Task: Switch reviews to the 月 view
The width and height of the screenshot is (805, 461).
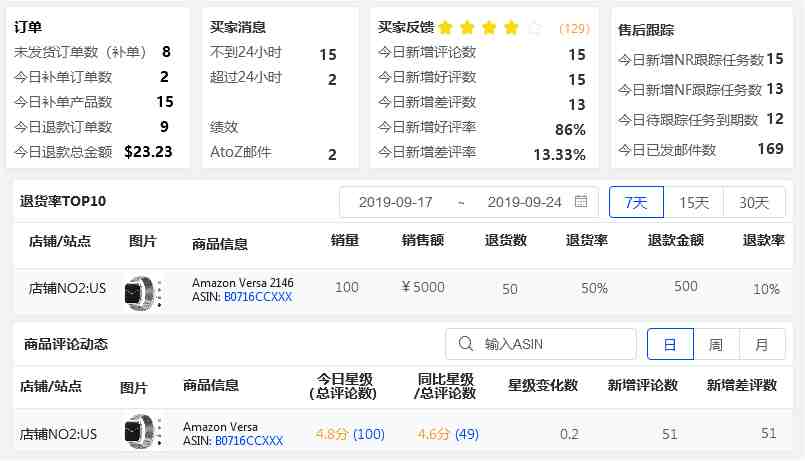Action: pos(762,344)
